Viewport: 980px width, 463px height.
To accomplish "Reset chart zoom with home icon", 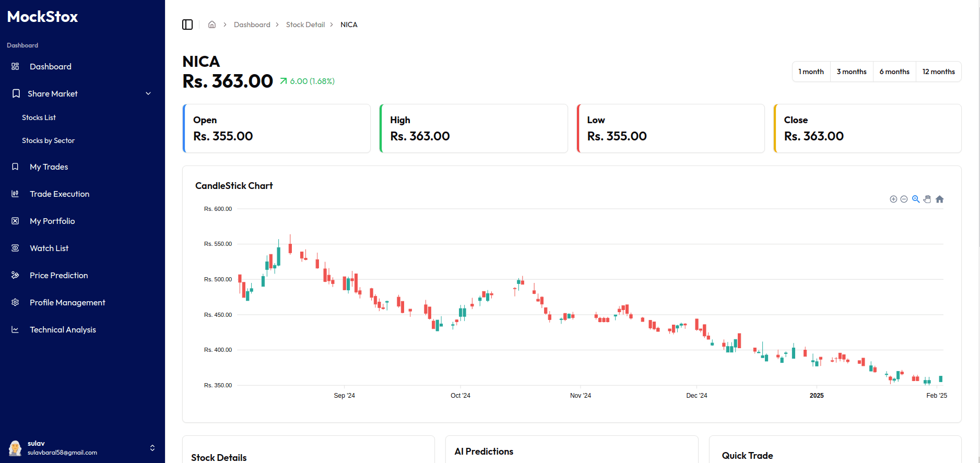I will click(x=939, y=199).
